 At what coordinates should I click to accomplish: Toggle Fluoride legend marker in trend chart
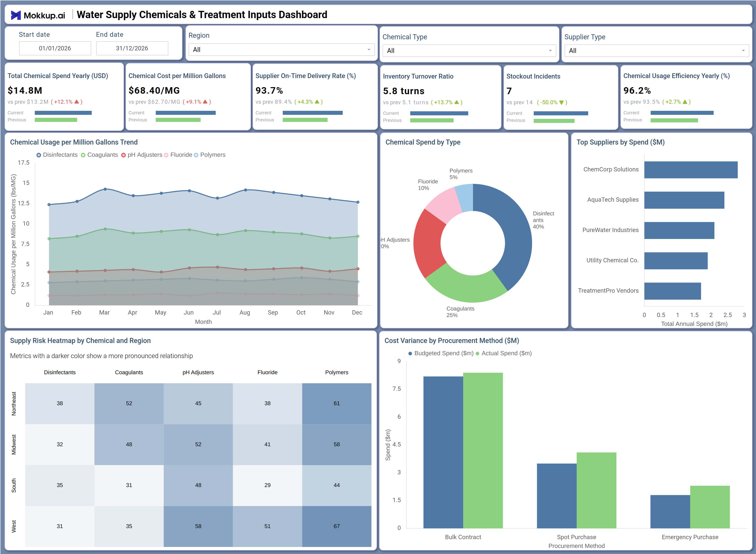click(166, 155)
